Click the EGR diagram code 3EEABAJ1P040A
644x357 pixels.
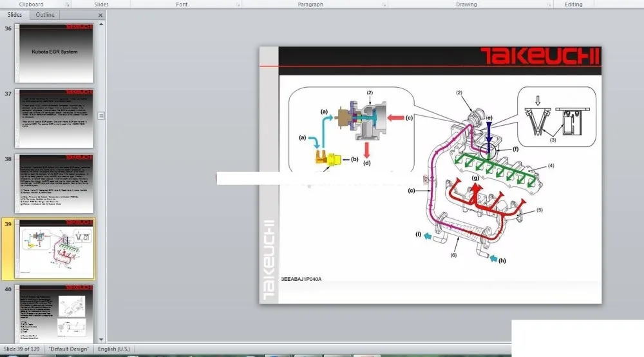click(301, 279)
